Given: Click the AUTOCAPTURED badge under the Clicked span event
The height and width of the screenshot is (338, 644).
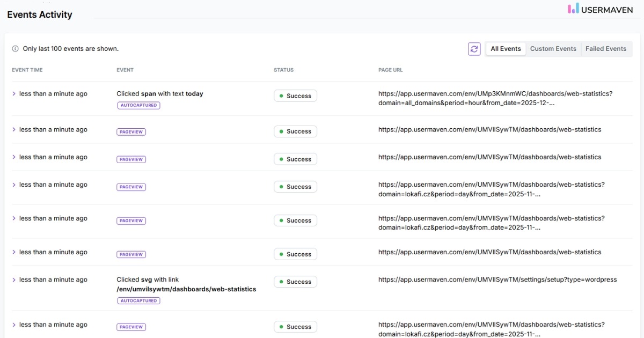Looking at the screenshot, I should (137, 105).
